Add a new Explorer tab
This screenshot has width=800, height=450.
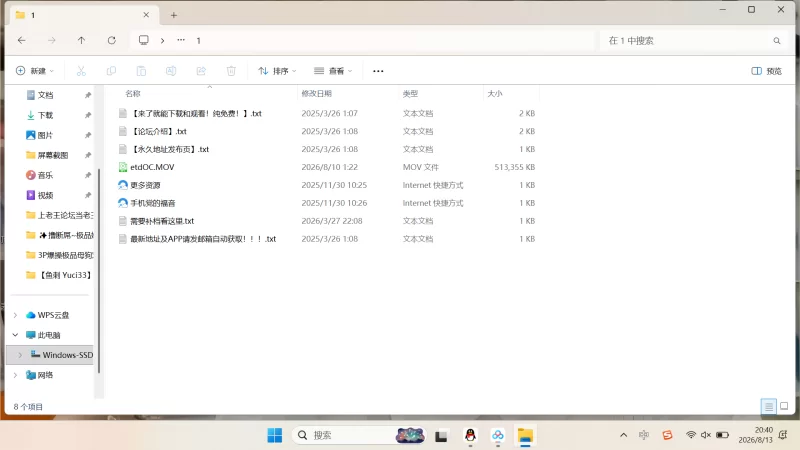[x=173, y=15]
